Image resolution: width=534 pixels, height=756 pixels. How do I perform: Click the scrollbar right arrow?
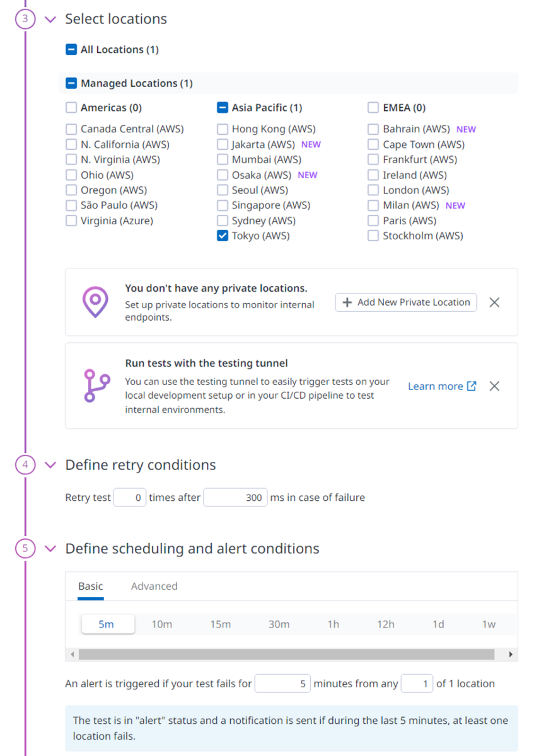coord(511,655)
